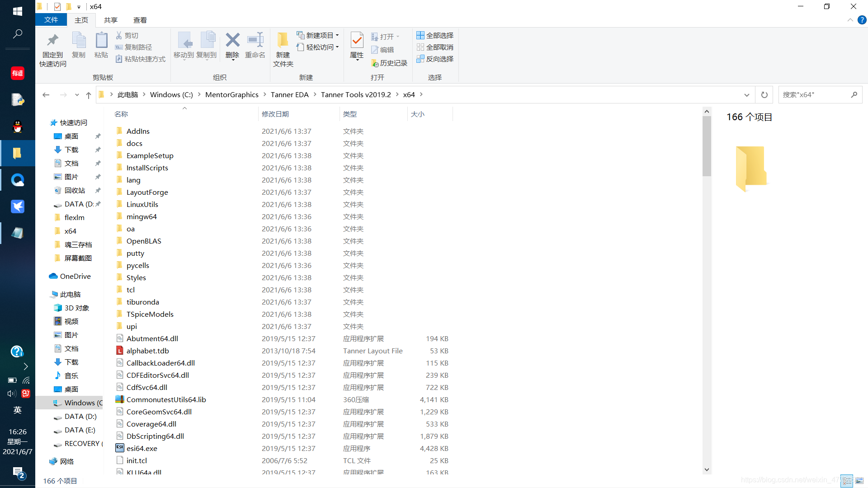This screenshot has height=488, width=868.
Task: Click the New Folder (新建文件夹) icon
Action: click(x=283, y=41)
